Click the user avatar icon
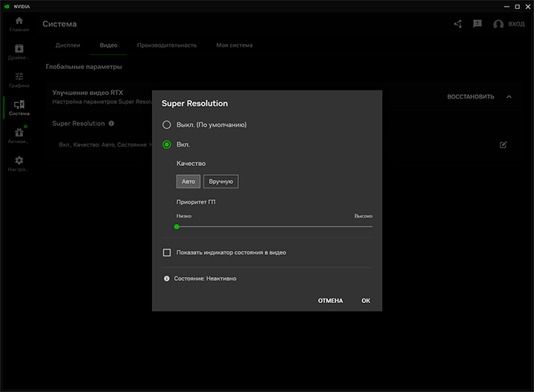 point(498,24)
